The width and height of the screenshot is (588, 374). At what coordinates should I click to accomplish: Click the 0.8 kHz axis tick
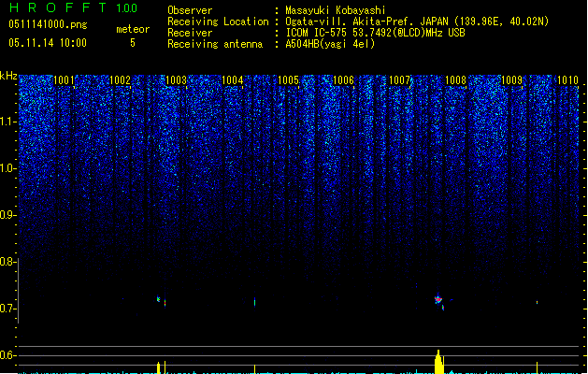click(8, 262)
